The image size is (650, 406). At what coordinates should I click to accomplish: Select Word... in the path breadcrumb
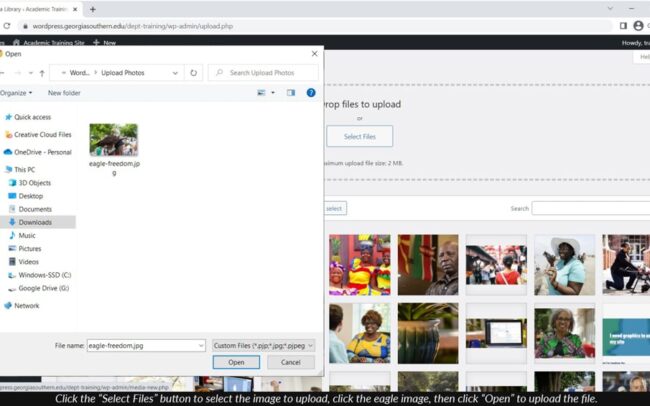point(79,73)
